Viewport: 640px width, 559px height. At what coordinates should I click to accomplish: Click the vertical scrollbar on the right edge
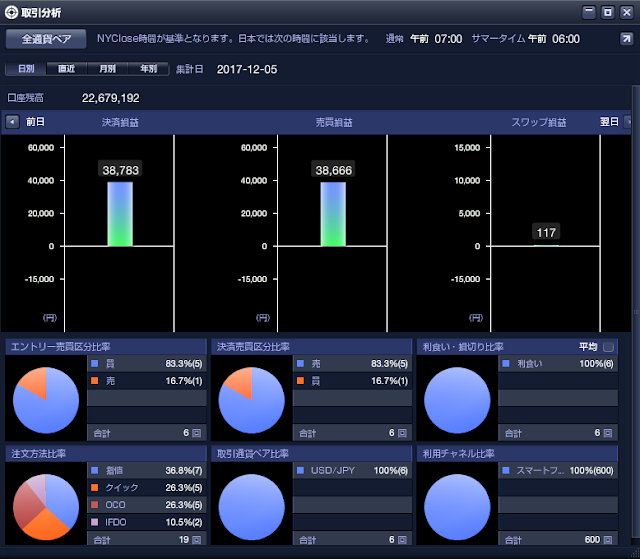coord(636,314)
